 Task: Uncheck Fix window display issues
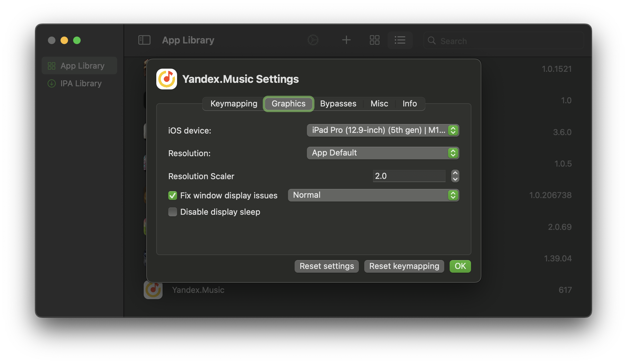click(x=173, y=196)
